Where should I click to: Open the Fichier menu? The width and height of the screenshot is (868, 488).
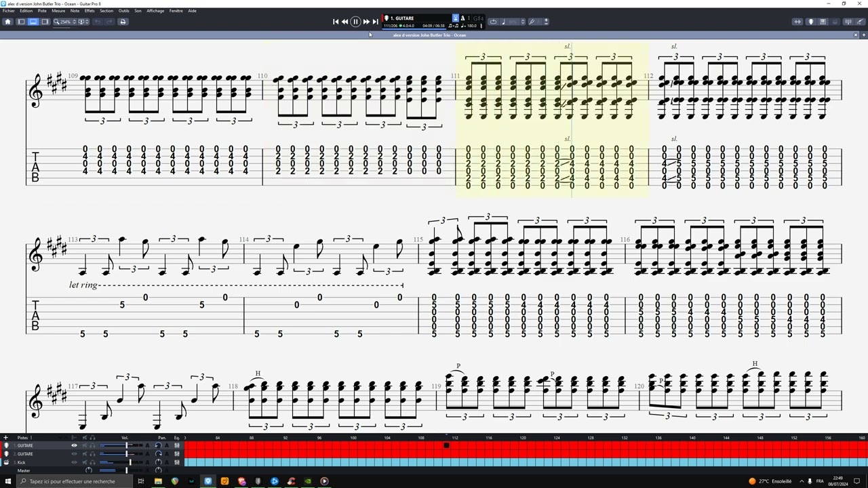tap(8, 11)
